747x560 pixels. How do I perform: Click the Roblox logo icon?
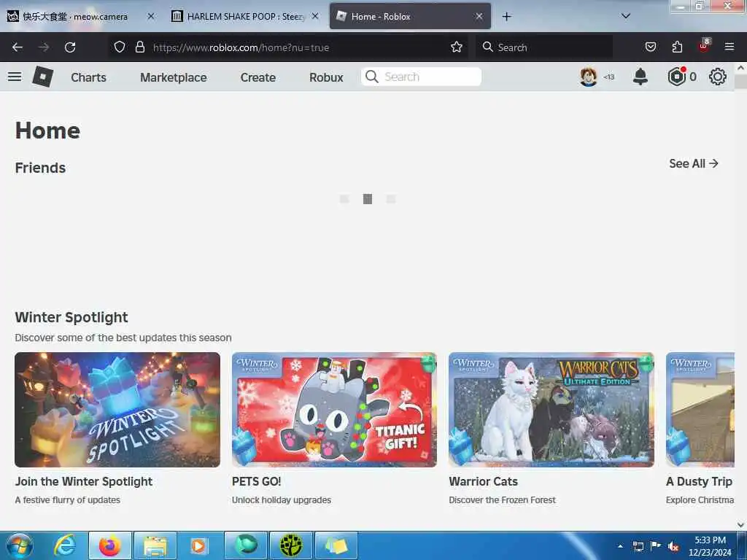click(43, 77)
